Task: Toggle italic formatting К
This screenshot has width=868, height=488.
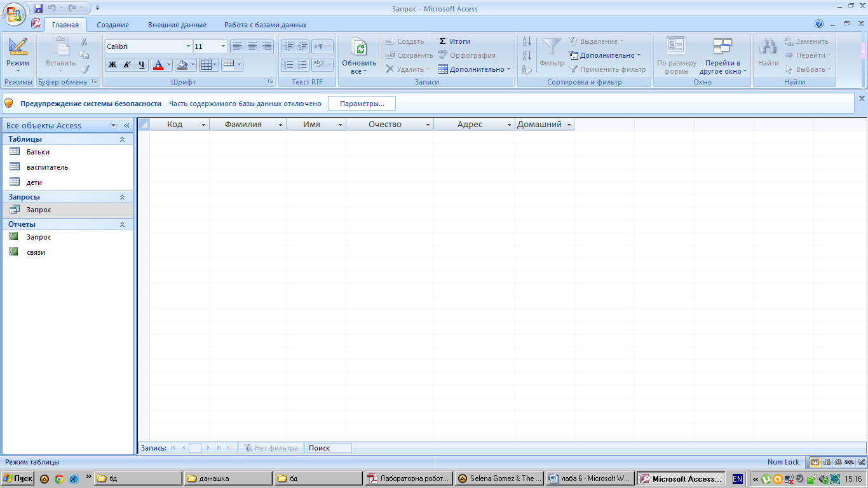Action: tap(127, 65)
